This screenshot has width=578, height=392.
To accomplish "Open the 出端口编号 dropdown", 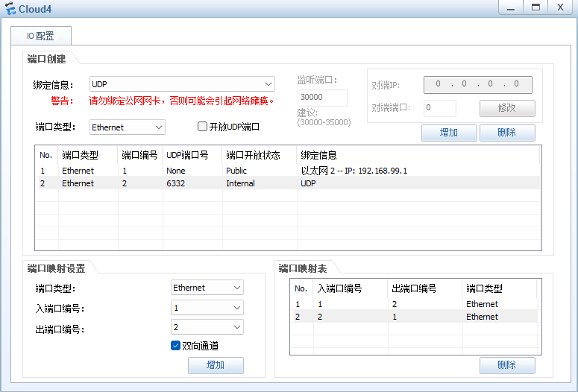I will (207, 327).
